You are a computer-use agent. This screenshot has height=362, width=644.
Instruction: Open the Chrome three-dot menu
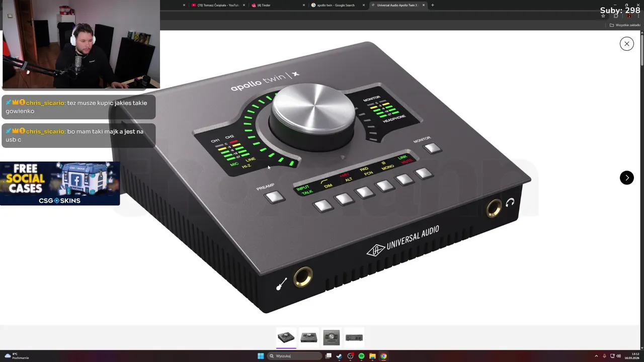click(639, 16)
